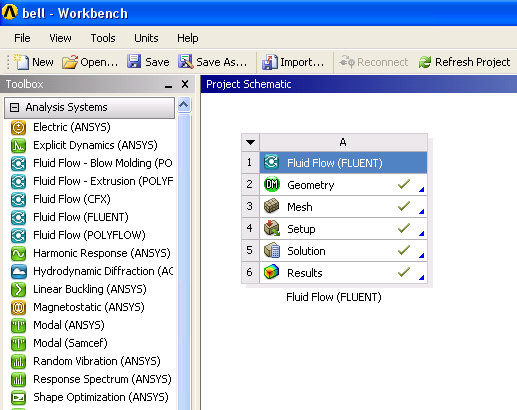Click the Mesh cell green check status
Screen dimensions: 517x410
tap(404, 206)
